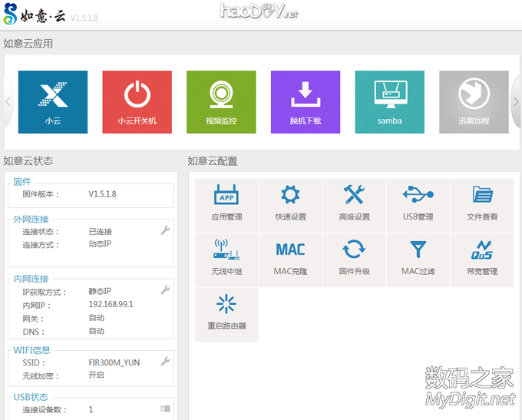Click the 小云开关机 power tile
The width and height of the screenshot is (522, 420).
point(137,101)
